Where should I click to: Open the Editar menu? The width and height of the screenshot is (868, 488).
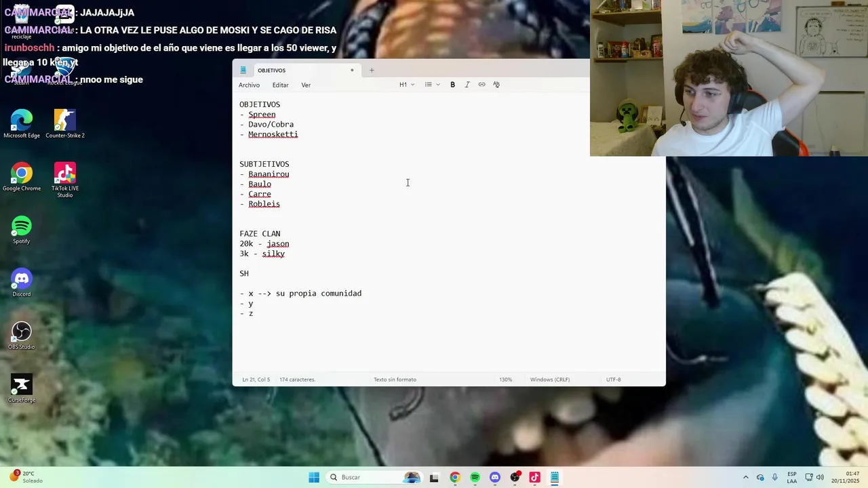pyautogui.click(x=280, y=85)
